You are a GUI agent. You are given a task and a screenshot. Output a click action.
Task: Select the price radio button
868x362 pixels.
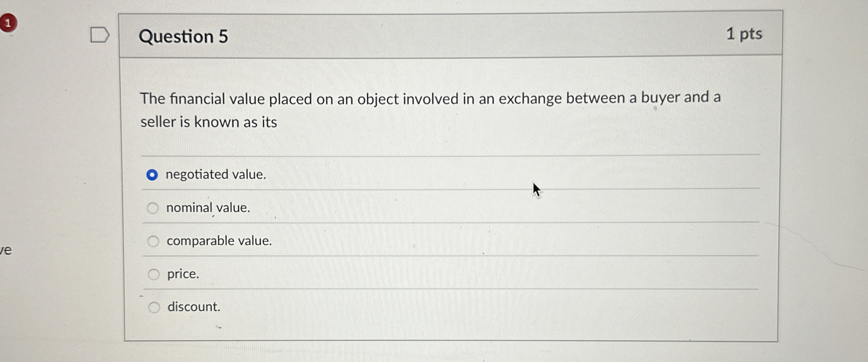coord(154,274)
